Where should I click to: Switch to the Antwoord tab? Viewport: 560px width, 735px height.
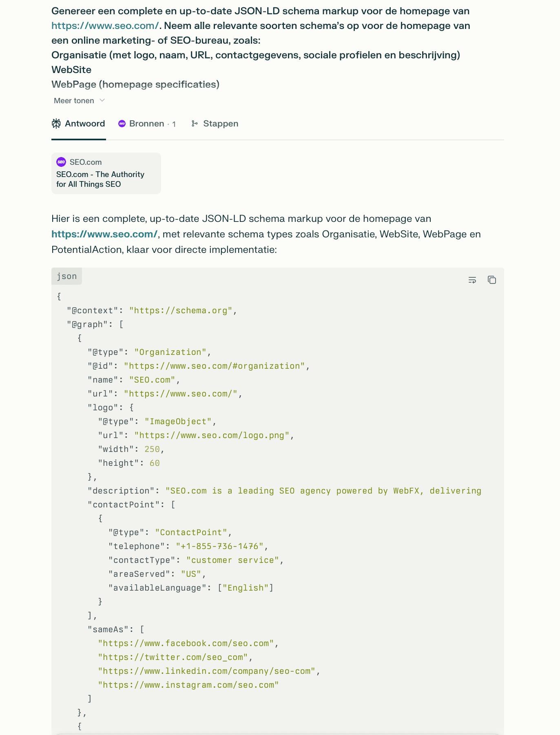pyautogui.click(x=84, y=124)
